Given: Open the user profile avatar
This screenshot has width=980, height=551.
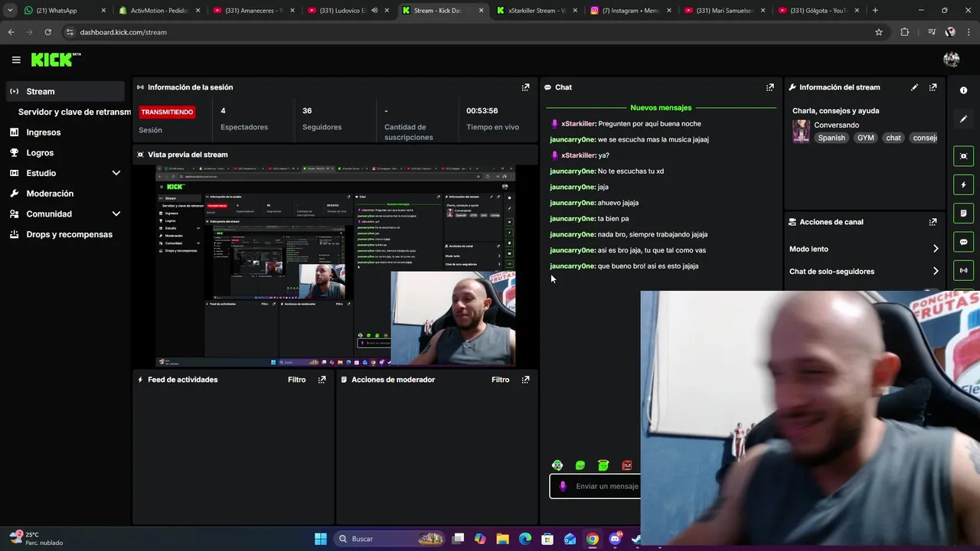Looking at the screenshot, I should pos(952,60).
